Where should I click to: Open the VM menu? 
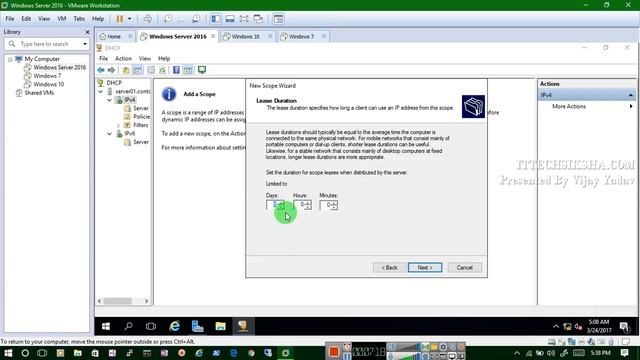tap(62, 19)
